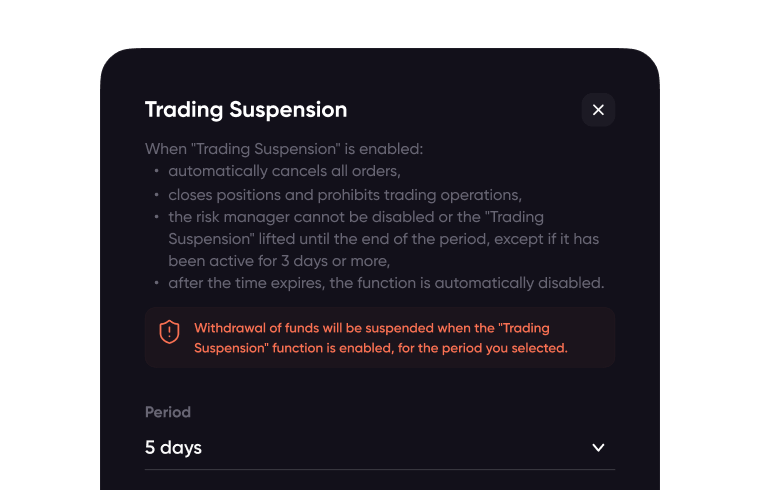This screenshot has width=760, height=490.
Task: Click the "Trading Suspension" dialog title
Action: coord(246,110)
